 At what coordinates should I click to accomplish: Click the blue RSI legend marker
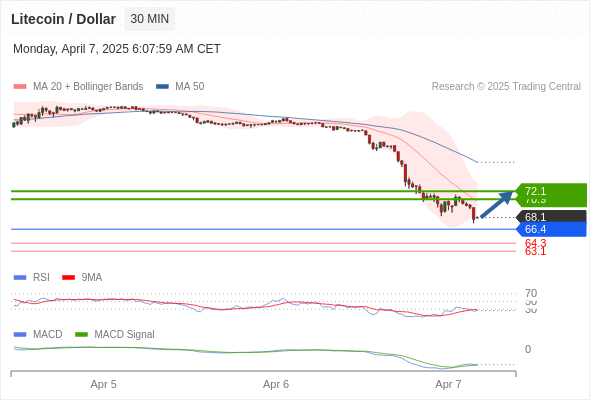[x=20, y=278]
